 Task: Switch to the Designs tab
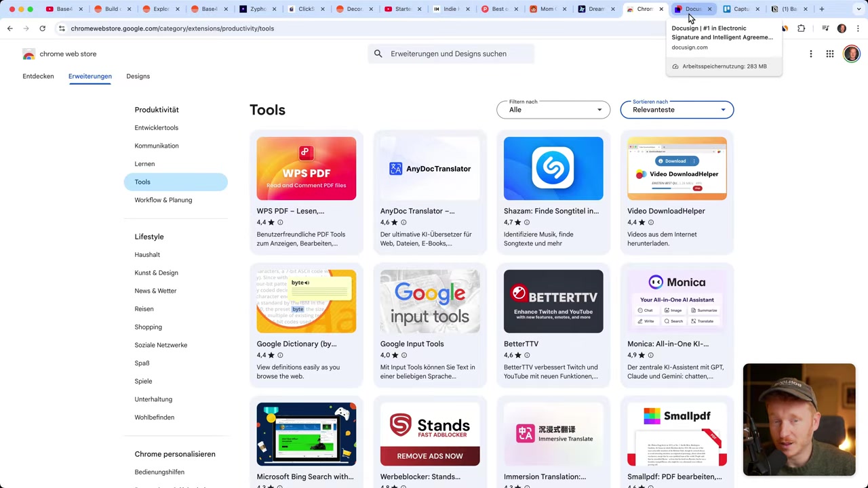pos(138,76)
